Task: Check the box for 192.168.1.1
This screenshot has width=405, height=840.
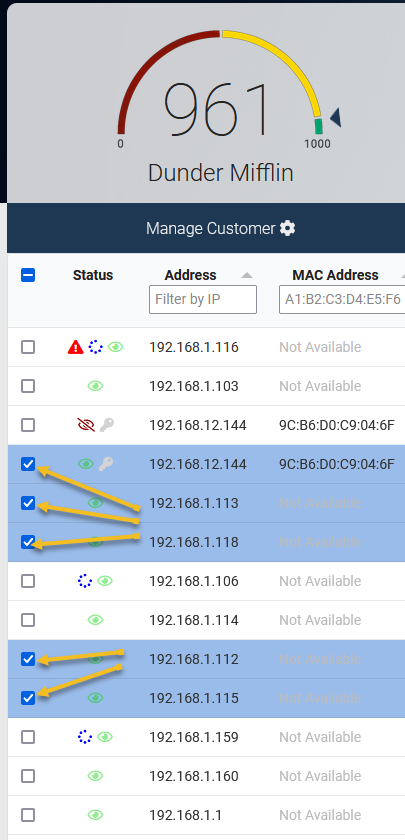Action: tap(28, 815)
